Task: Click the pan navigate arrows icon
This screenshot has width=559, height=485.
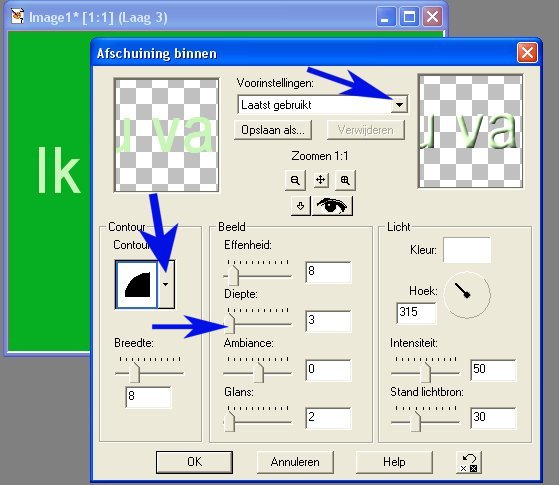Action: 320,180
